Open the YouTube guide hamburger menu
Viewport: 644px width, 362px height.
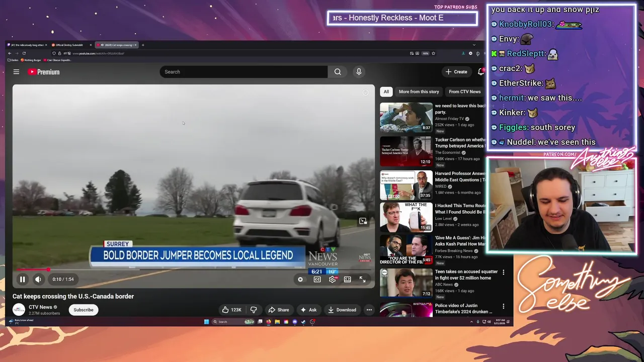pyautogui.click(x=16, y=72)
